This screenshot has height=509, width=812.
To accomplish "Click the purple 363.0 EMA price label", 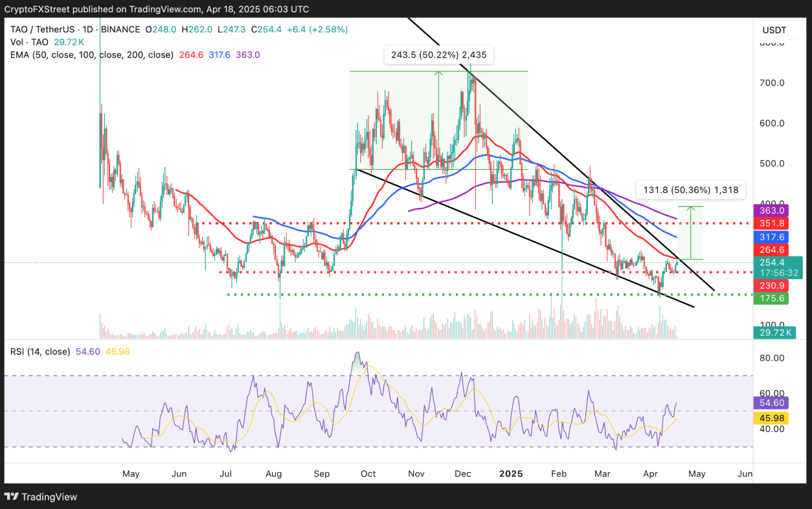I will (x=773, y=211).
